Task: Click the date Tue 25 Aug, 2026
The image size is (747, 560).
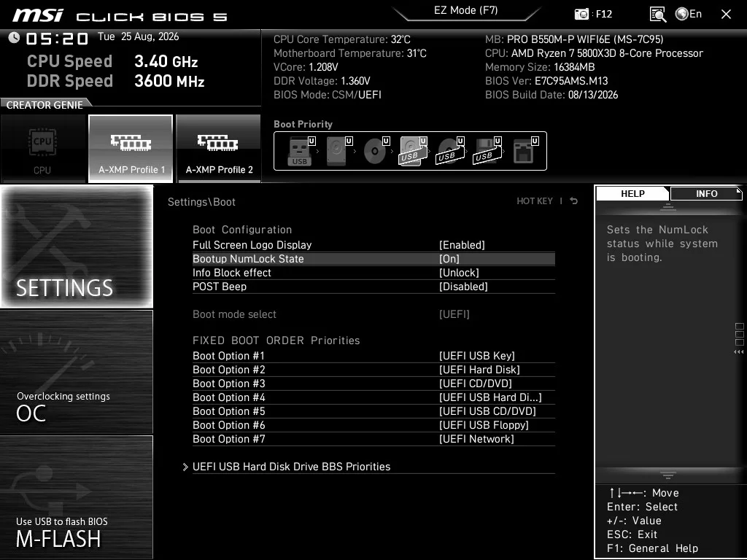Action: pyautogui.click(x=138, y=36)
